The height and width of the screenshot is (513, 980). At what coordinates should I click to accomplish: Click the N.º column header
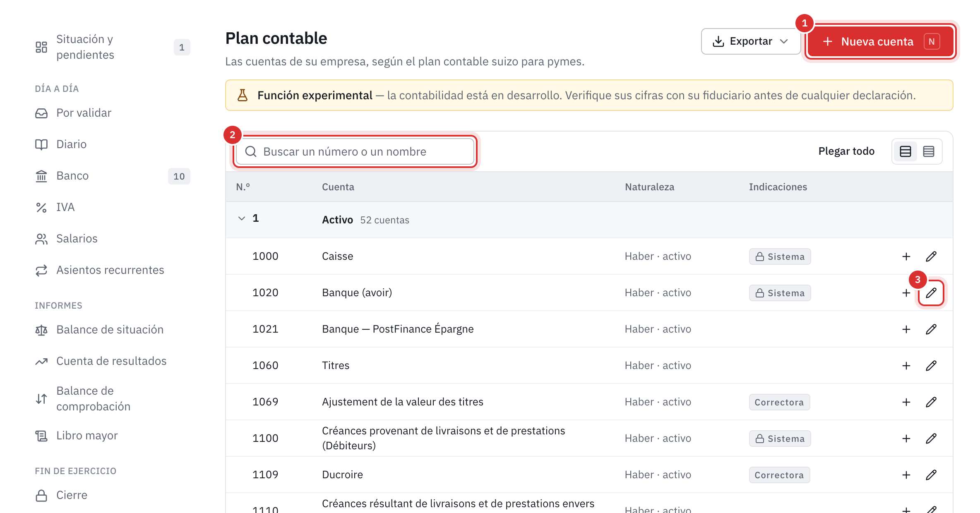[x=243, y=187]
